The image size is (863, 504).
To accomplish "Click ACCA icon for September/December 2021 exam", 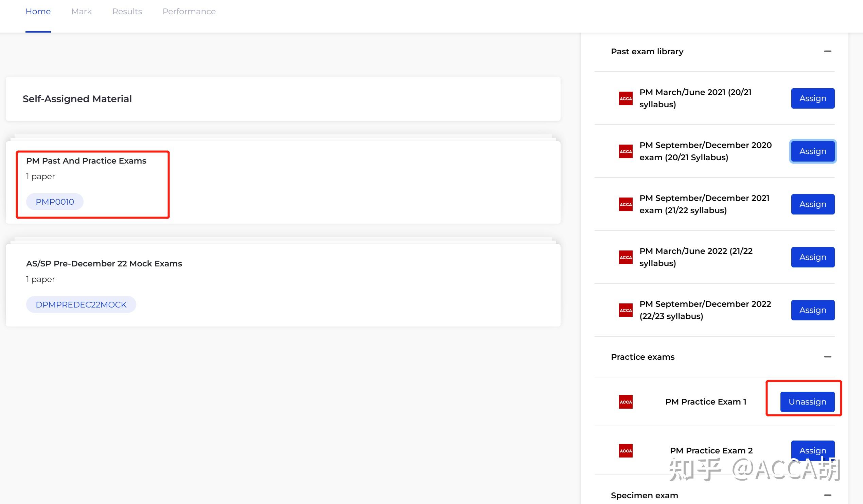I will click(x=625, y=204).
